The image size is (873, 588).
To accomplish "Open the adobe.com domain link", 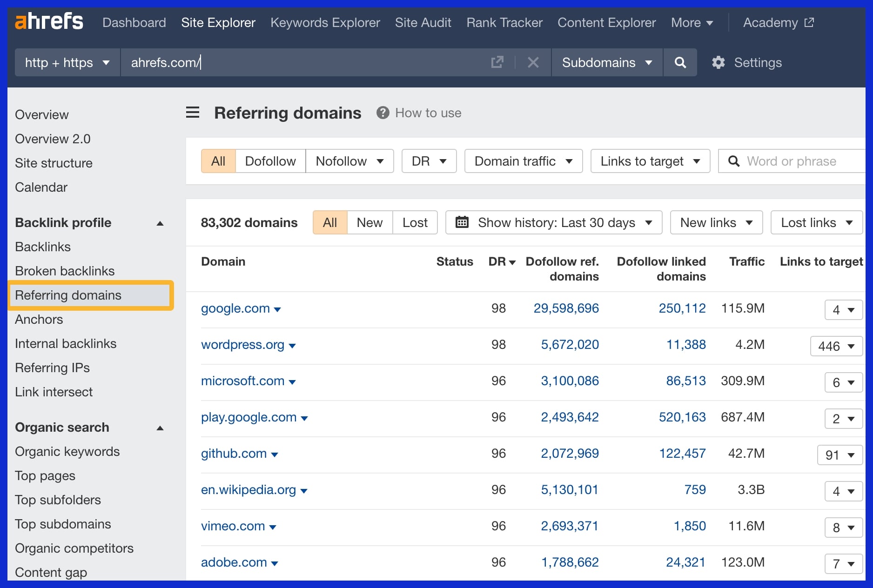I will [234, 562].
